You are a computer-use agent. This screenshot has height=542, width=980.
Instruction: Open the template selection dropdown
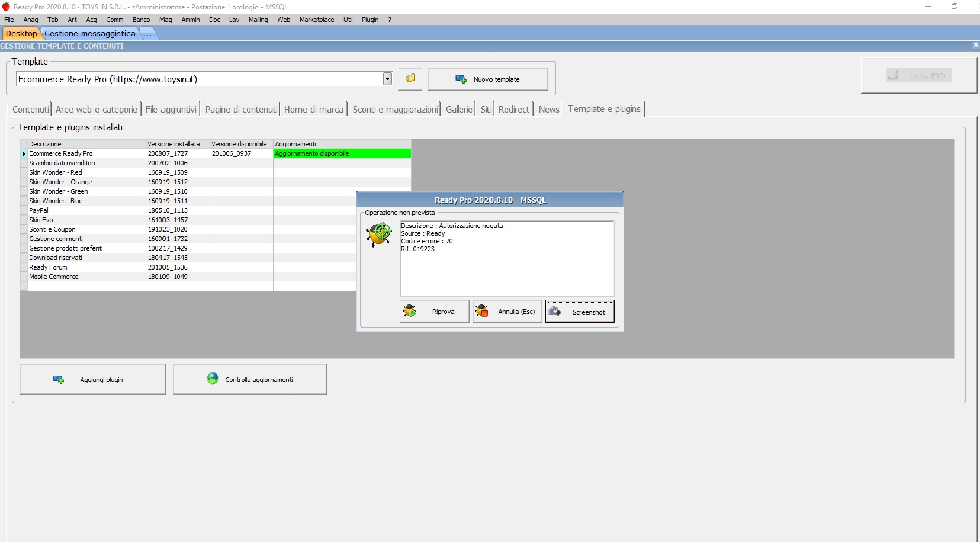point(387,79)
